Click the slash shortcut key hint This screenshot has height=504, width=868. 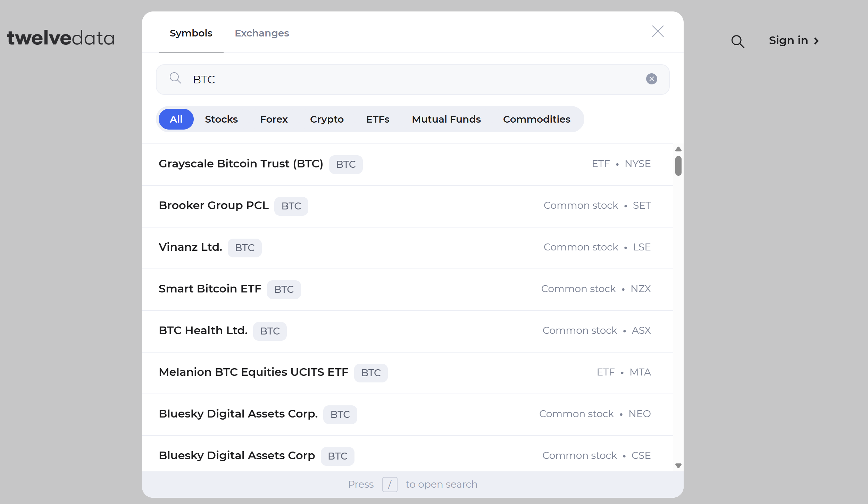click(x=390, y=484)
